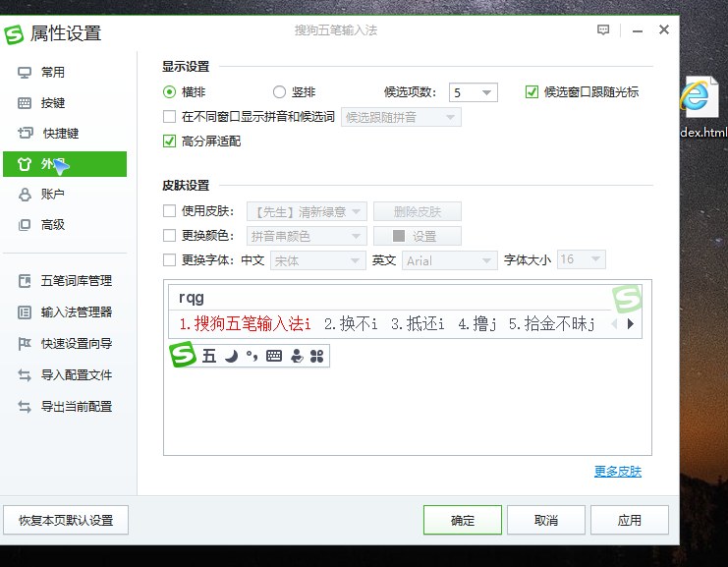Open the English font dropdown Arial

(x=449, y=260)
